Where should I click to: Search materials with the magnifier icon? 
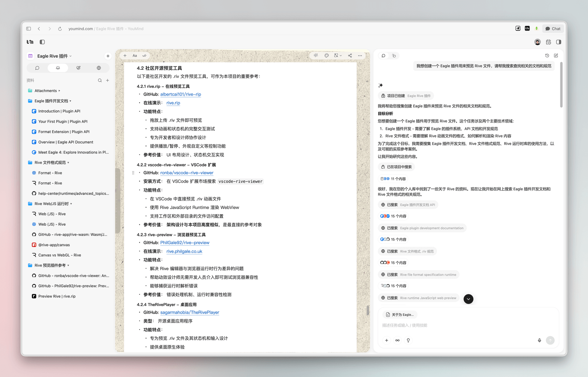[x=100, y=80]
